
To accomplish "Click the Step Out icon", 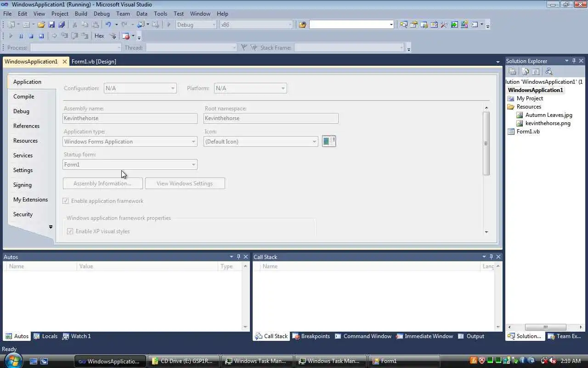I will [85, 36].
